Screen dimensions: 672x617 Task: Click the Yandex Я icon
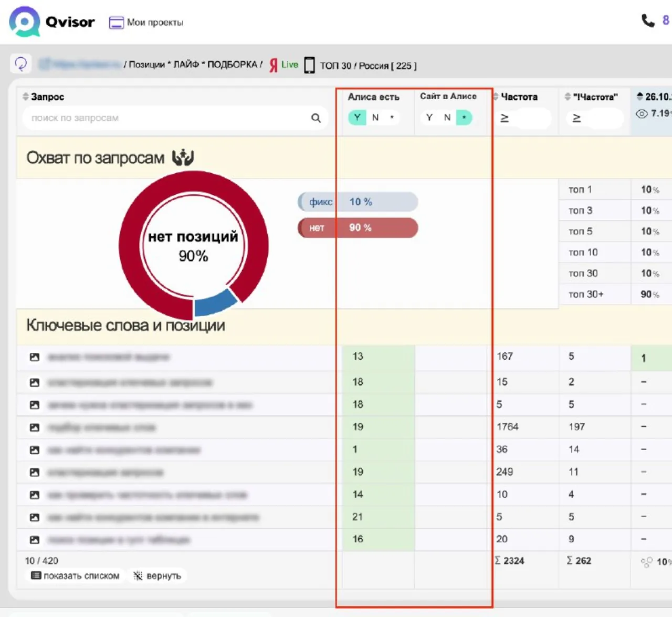(274, 65)
